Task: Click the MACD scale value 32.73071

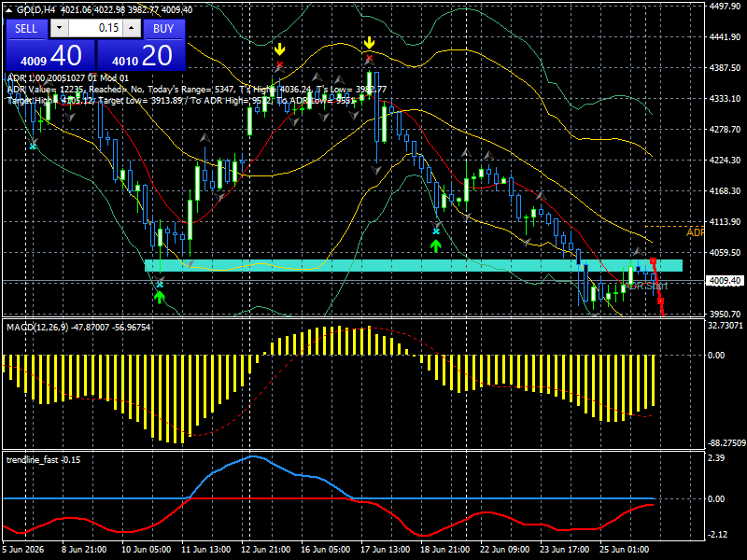Action: coord(726,326)
